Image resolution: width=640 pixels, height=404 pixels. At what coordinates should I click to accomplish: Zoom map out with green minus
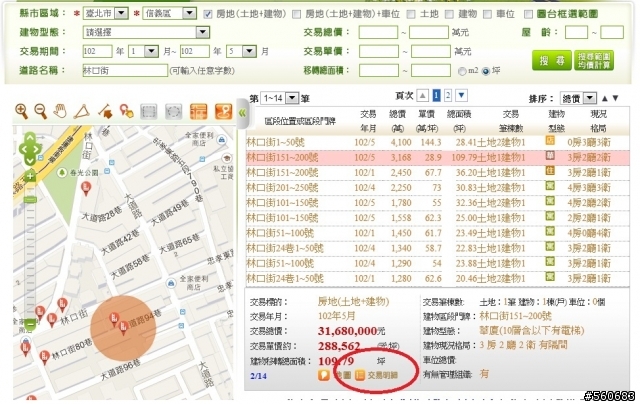31,325
